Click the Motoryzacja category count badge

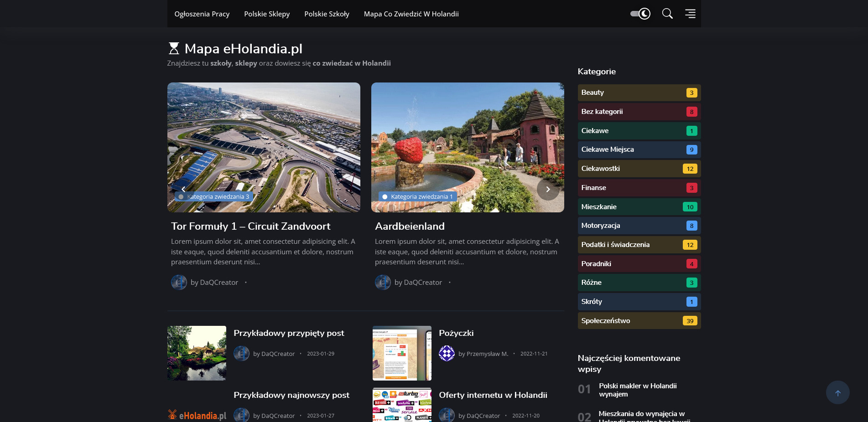pyautogui.click(x=691, y=225)
